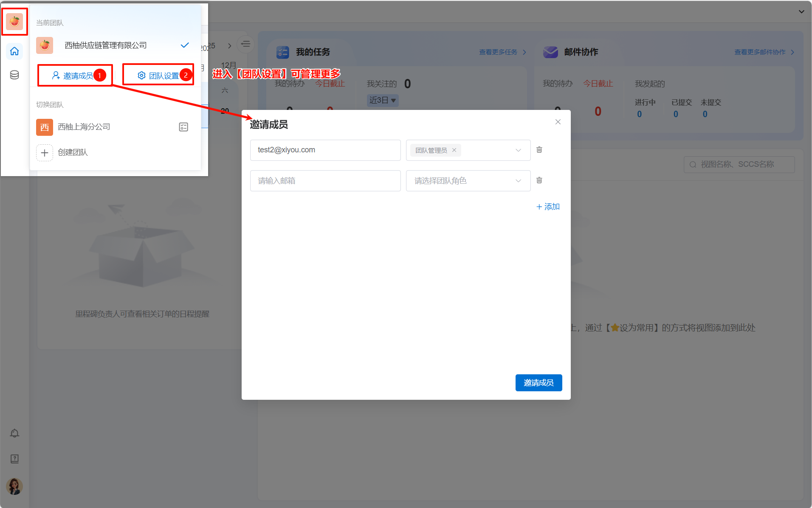Open the 请选择团队角色 dropdown

click(468, 181)
